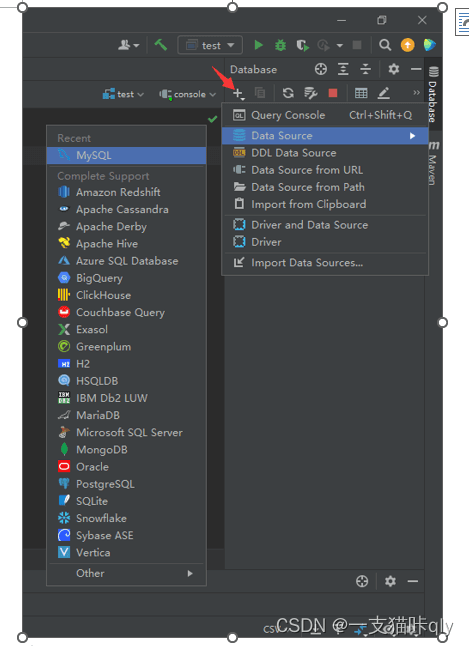Open Search Everywhere magnifier icon
The image size is (469, 646).
tap(385, 45)
